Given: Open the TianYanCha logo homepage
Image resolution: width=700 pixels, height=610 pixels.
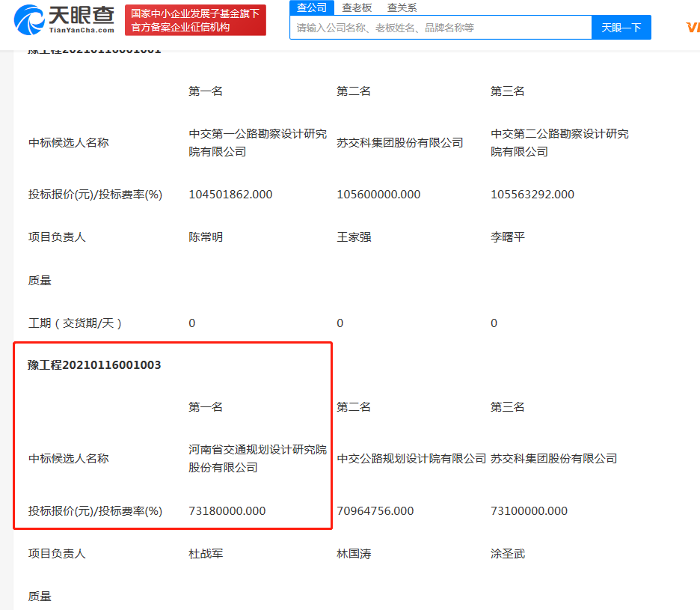Looking at the screenshot, I should (64, 20).
